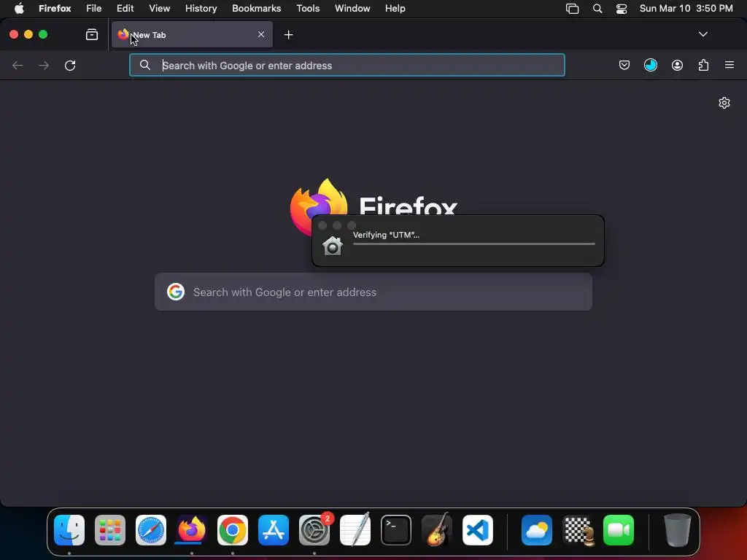Screen dimensions: 747x560
Task: Launch Chess from the Dock
Action: click(x=578, y=530)
